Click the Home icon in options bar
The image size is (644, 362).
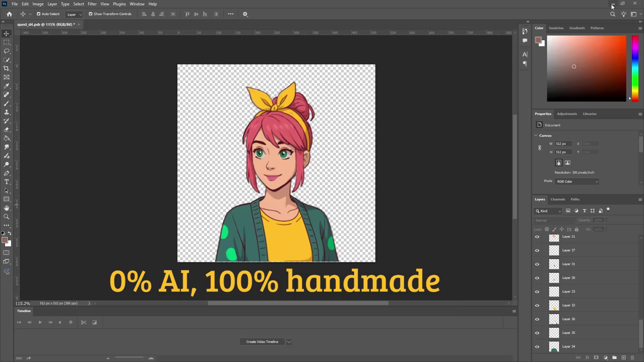click(x=9, y=14)
